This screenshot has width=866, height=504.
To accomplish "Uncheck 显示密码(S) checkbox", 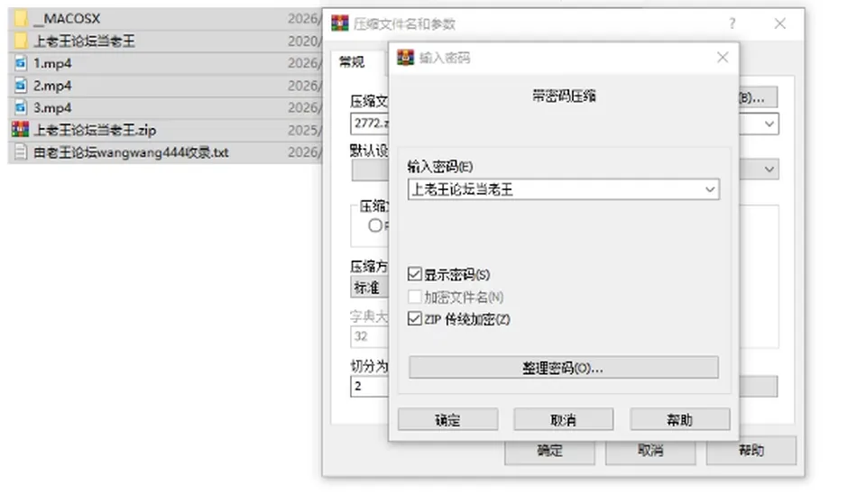I will click(414, 274).
